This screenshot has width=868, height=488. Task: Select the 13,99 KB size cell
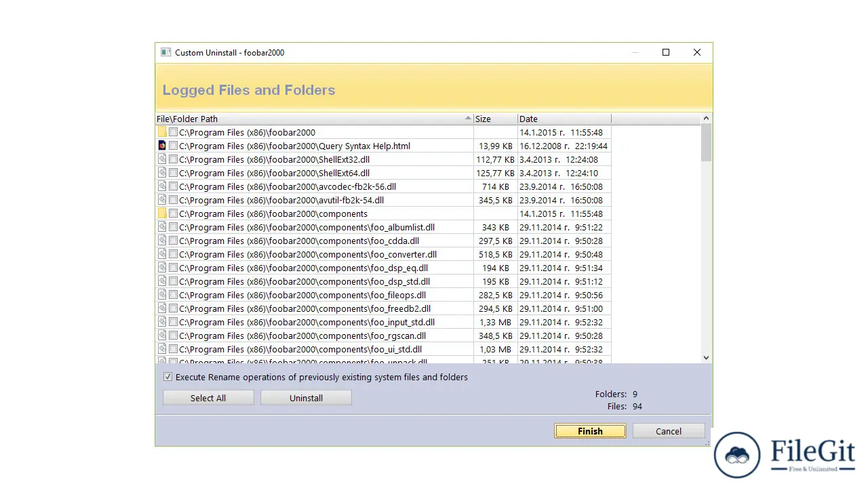[496, 146]
